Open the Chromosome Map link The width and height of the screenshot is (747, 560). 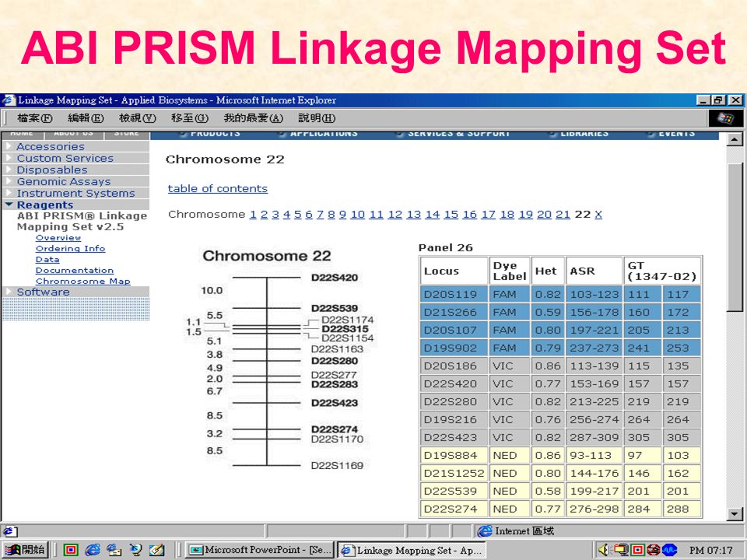(x=82, y=282)
